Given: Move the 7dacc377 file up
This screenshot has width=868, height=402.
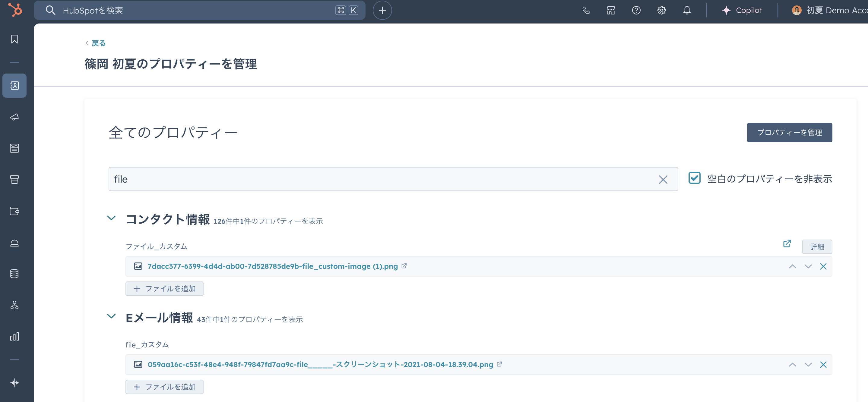Looking at the screenshot, I should pos(792,266).
